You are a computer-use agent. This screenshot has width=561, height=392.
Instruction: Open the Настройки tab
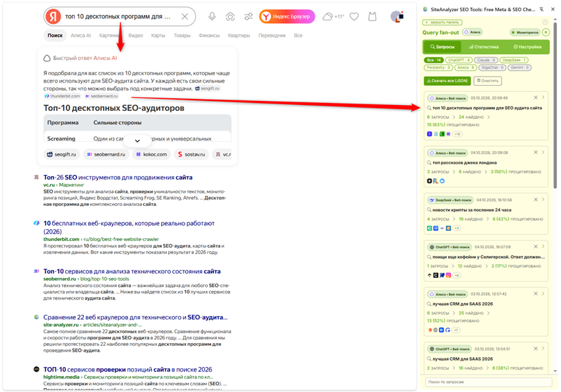tap(527, 47)
